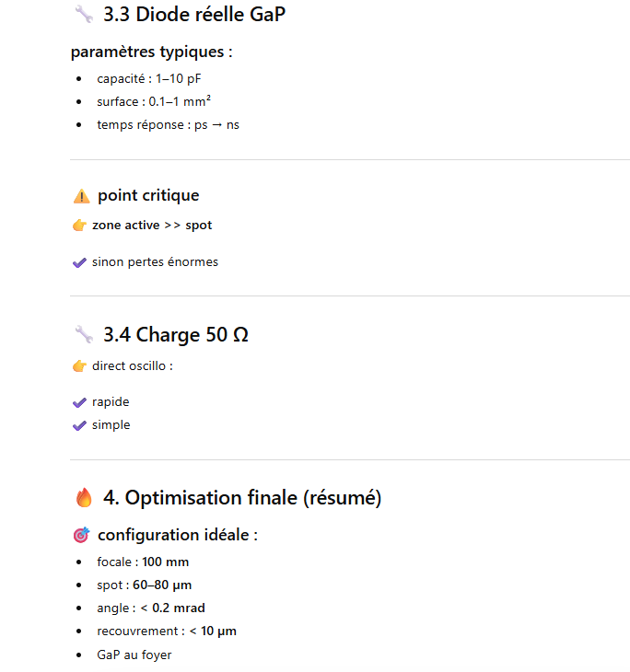Click the paramètres typiques subheading

[151, 52]
